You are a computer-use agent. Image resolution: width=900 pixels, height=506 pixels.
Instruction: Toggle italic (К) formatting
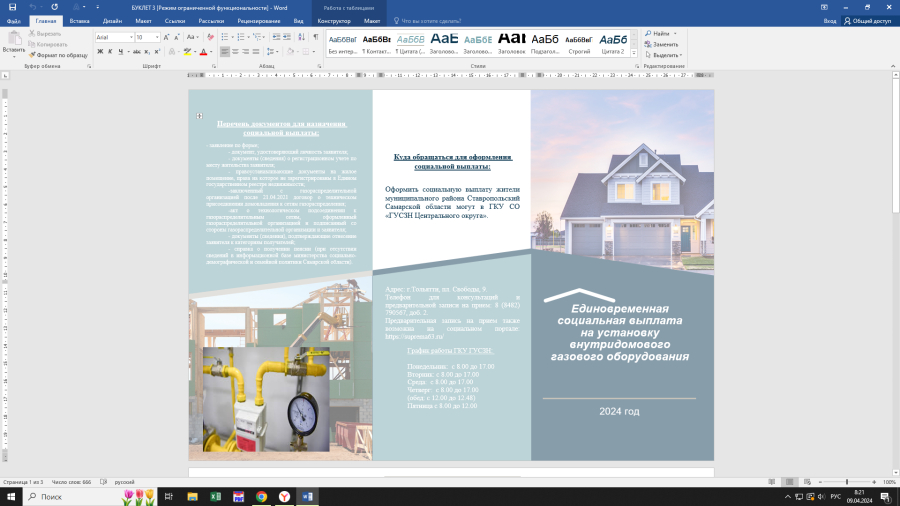(x=110, y=52)
